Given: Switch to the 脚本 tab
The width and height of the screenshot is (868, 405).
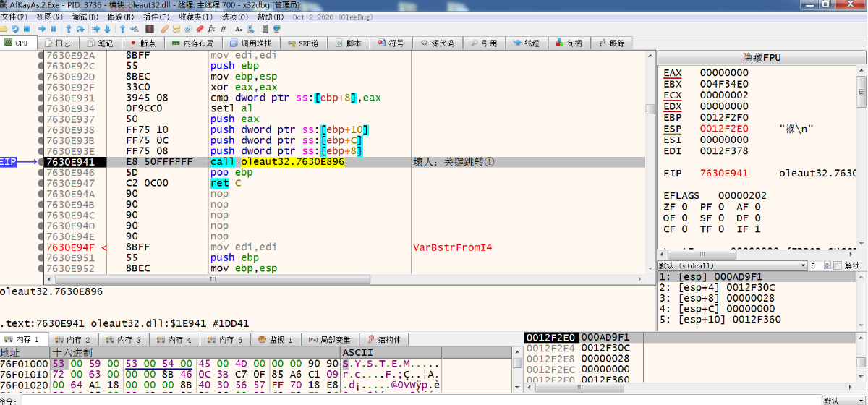Looking at the screenshot, I should tap(348, 43).
